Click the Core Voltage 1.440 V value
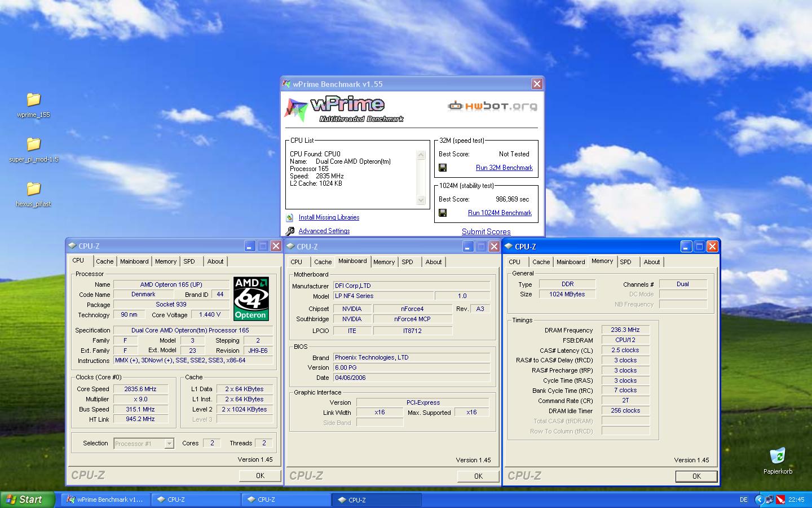 click(210, 314)
